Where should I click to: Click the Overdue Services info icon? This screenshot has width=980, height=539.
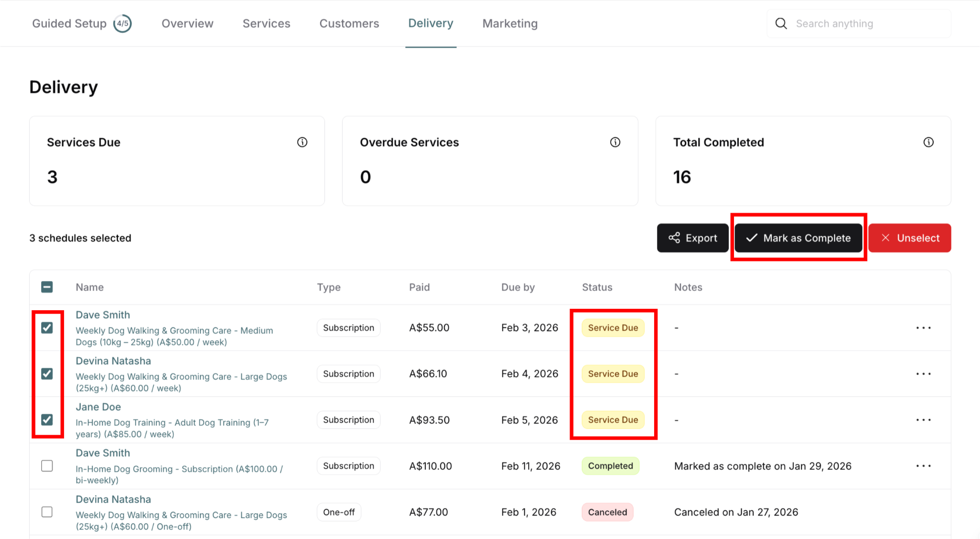pos(615,142)
